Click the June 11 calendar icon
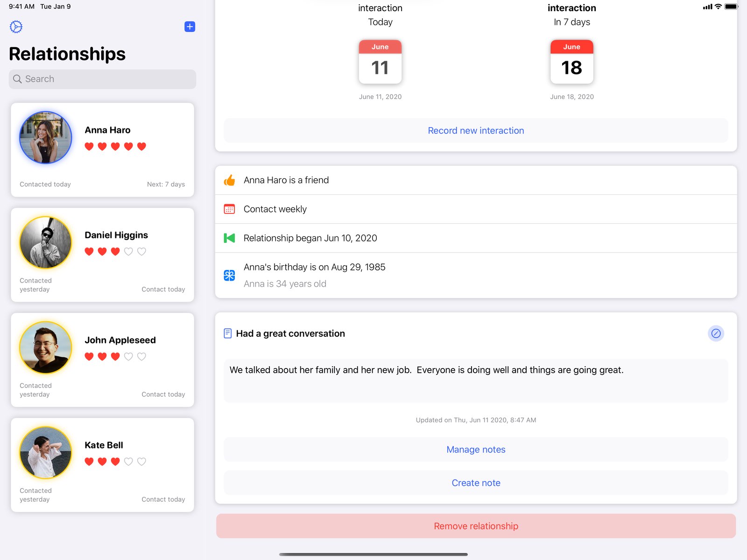 [380, 62]
